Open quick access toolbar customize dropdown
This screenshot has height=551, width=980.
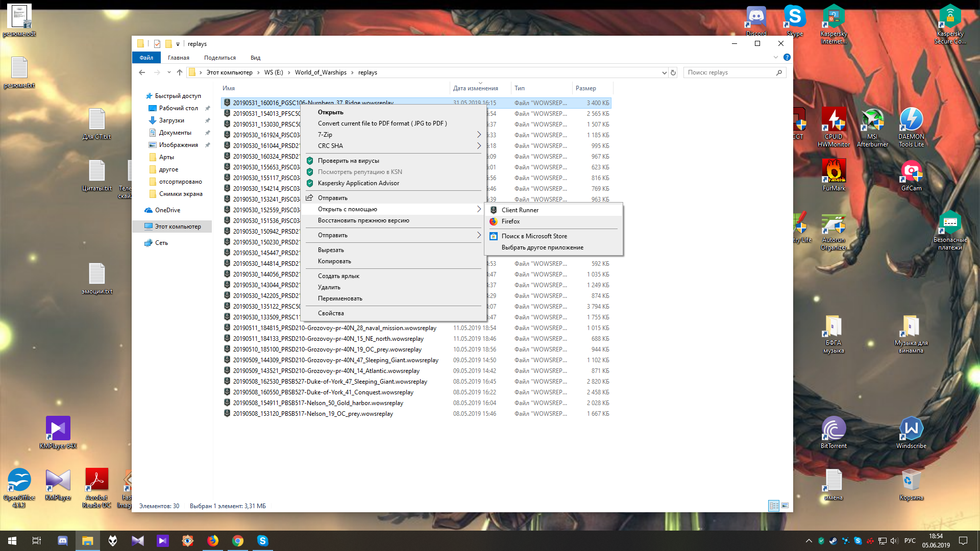coord(178,44)
